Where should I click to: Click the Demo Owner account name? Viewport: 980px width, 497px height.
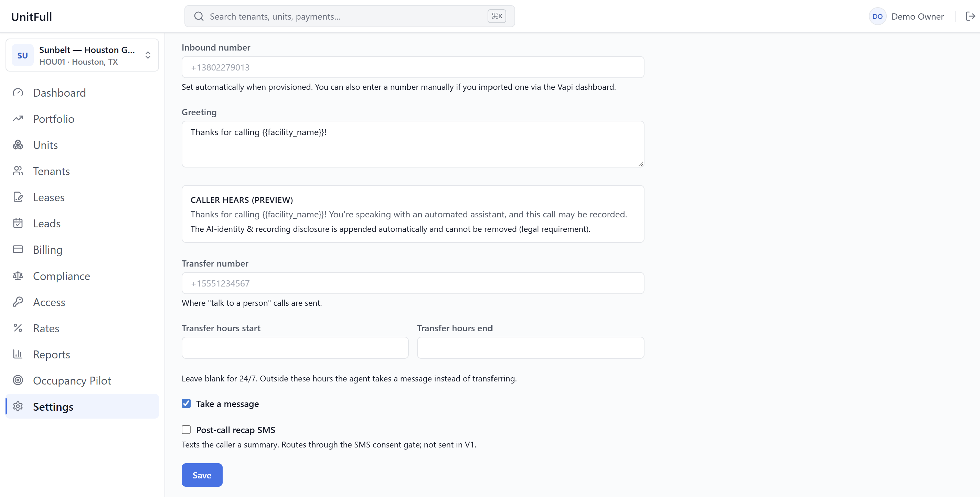click(917, 17)
